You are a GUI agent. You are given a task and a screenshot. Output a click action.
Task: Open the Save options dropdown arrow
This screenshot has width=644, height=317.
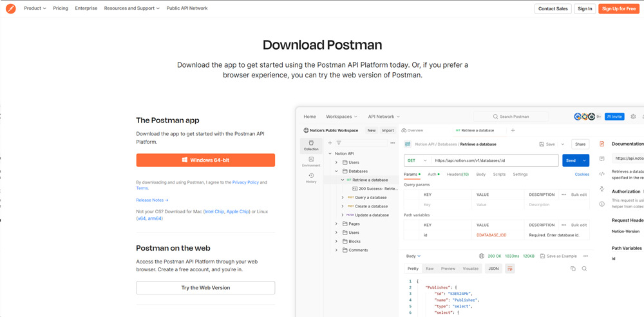[563, 144]
